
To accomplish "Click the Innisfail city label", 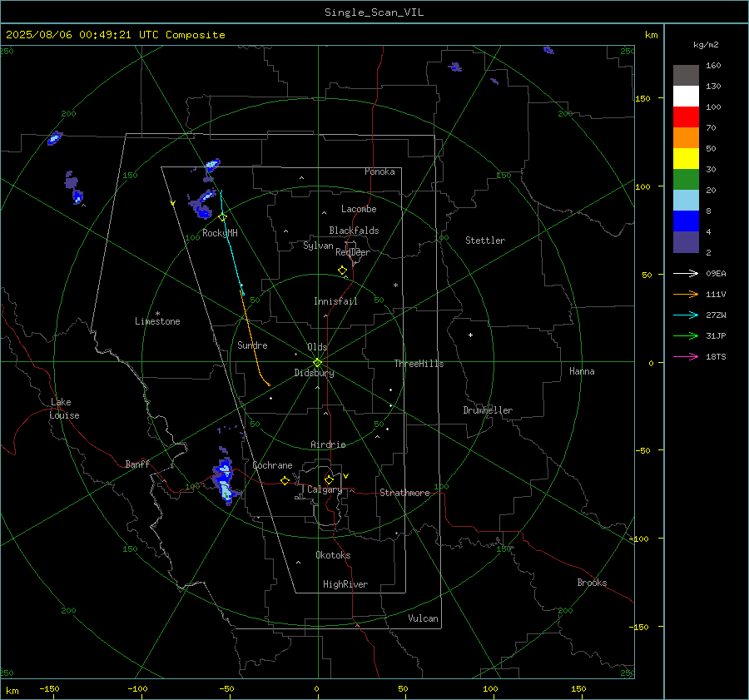I will point(335,301).
